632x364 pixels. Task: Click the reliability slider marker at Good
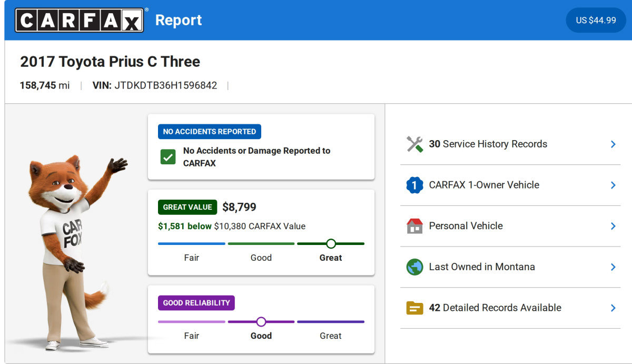pos(261,321)
